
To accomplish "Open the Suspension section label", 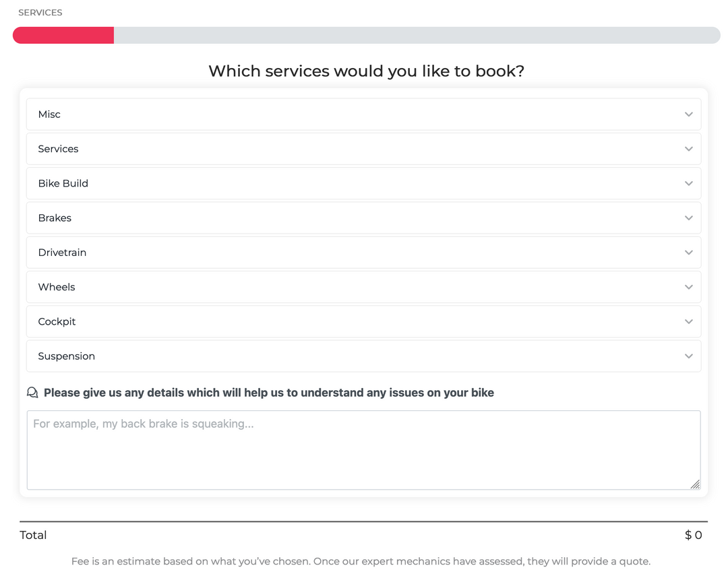I will point(66,356).
